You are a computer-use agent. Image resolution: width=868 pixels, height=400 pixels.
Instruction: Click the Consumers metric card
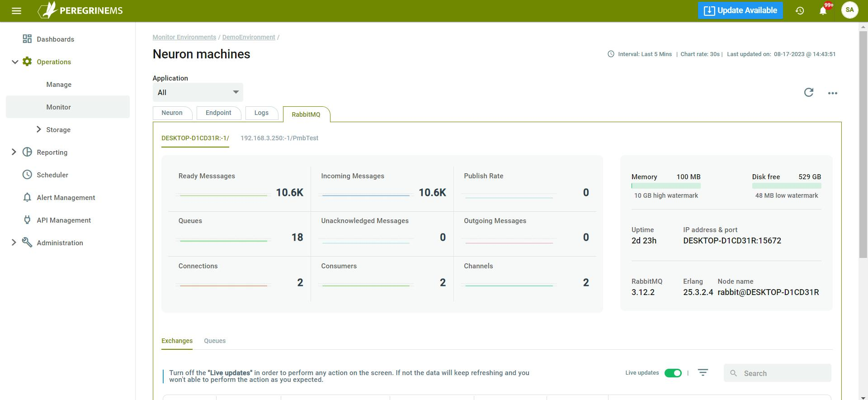tap(382, 279)
